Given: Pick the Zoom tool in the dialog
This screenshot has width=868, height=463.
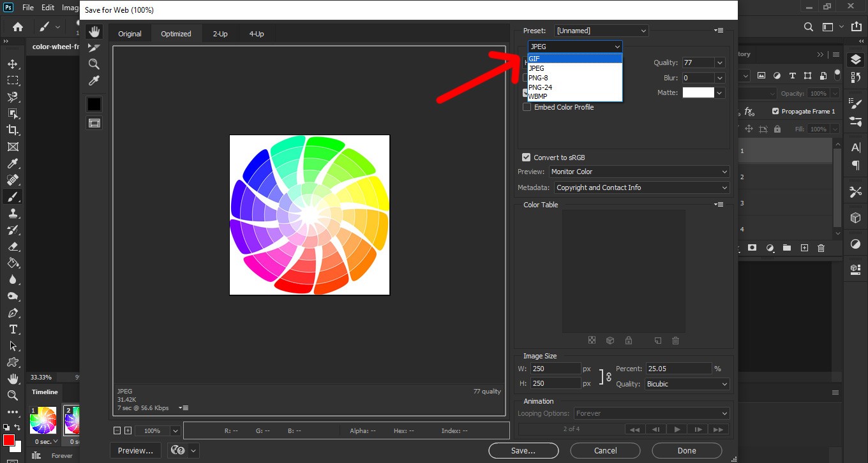Looking at the screenshot, I should tap(94, 64).
